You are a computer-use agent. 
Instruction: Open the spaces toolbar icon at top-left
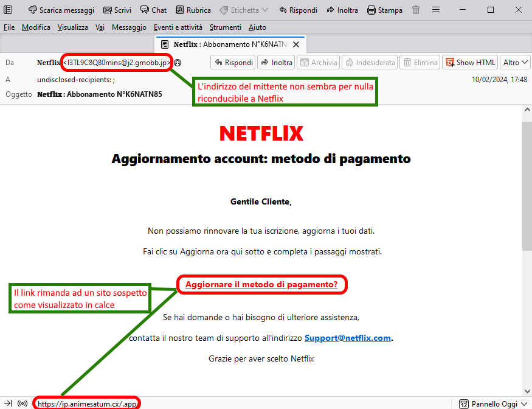(x=8, y=10)
